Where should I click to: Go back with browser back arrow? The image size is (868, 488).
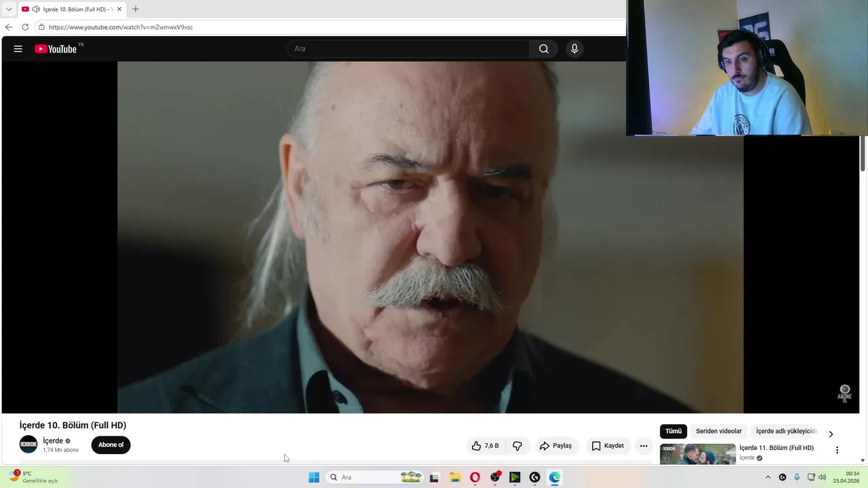point(9,27)
